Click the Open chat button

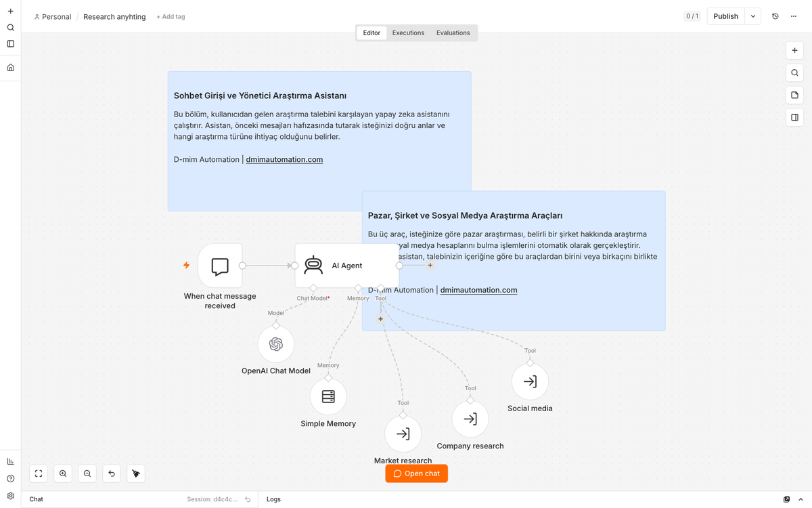pos(416,473)
